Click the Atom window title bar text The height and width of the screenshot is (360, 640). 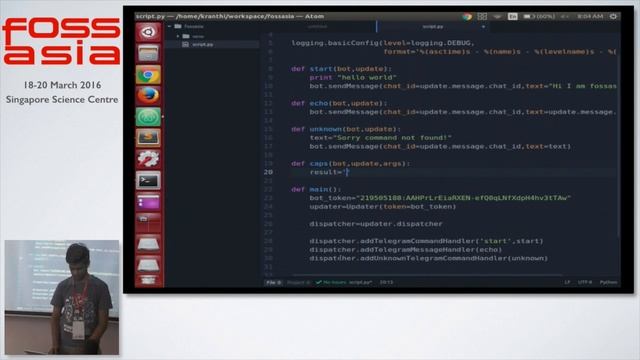(230, 16)
